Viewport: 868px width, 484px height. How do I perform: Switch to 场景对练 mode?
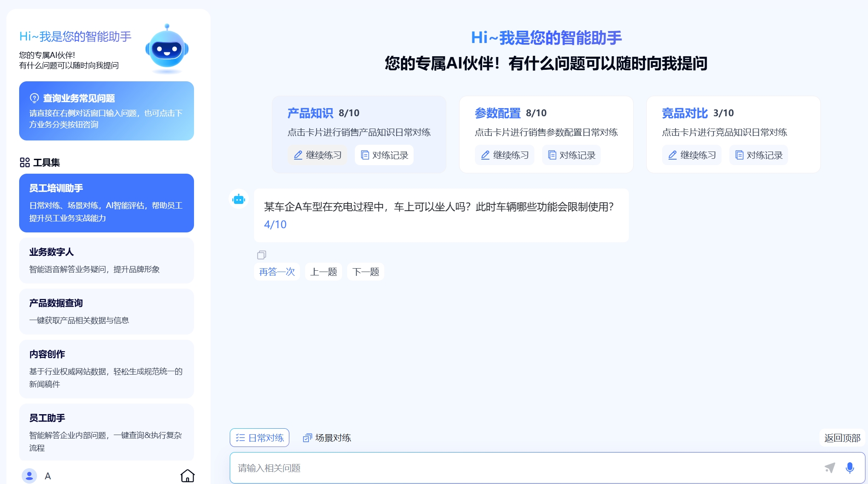point(327,438)
